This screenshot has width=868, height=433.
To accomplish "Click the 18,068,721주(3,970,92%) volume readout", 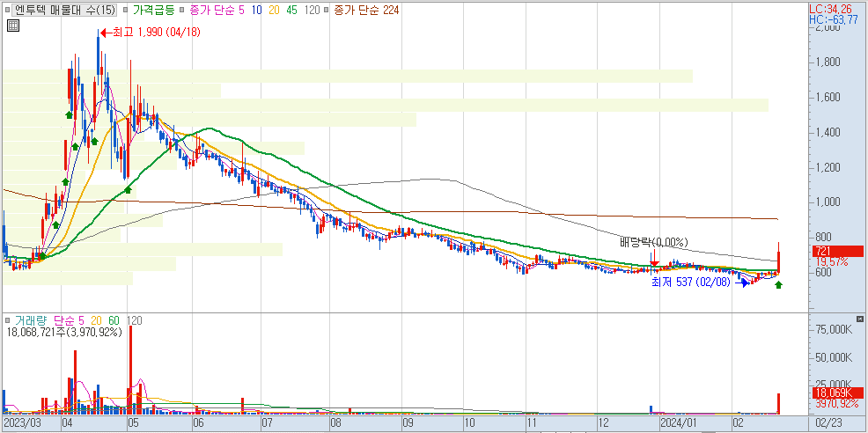I will point(63,332).
